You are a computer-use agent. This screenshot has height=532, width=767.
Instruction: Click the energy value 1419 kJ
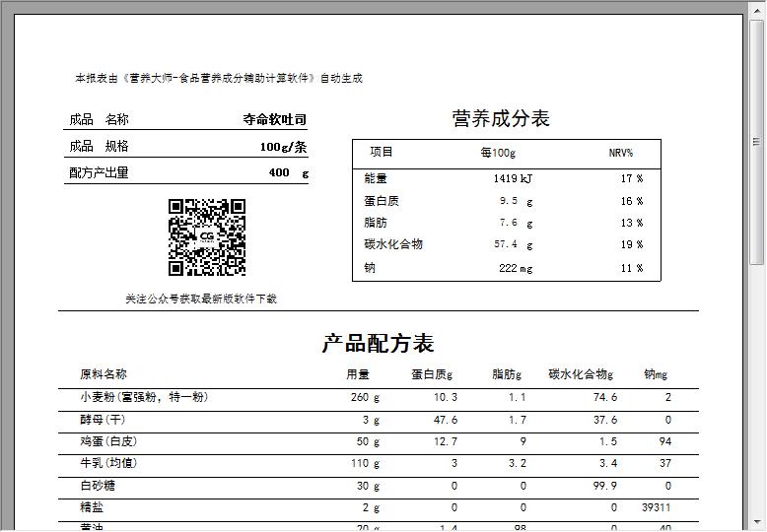[513, 178]
